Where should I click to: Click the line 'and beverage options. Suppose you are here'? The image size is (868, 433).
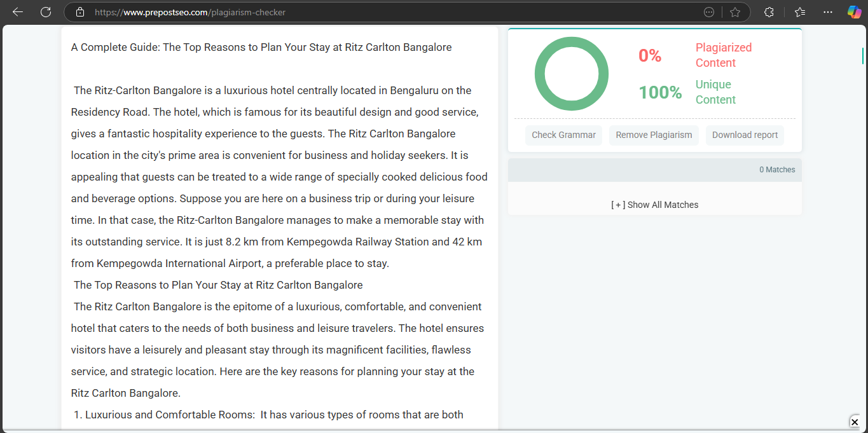(x=272, y=198)
